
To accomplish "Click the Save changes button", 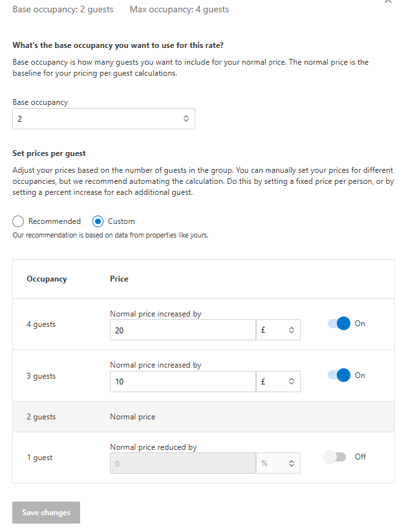I will (46, 513).
